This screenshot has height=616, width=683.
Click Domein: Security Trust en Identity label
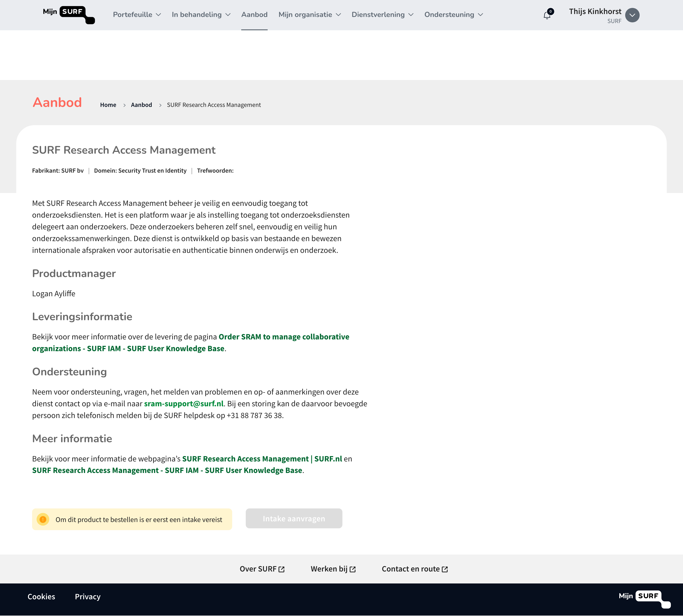140,171
